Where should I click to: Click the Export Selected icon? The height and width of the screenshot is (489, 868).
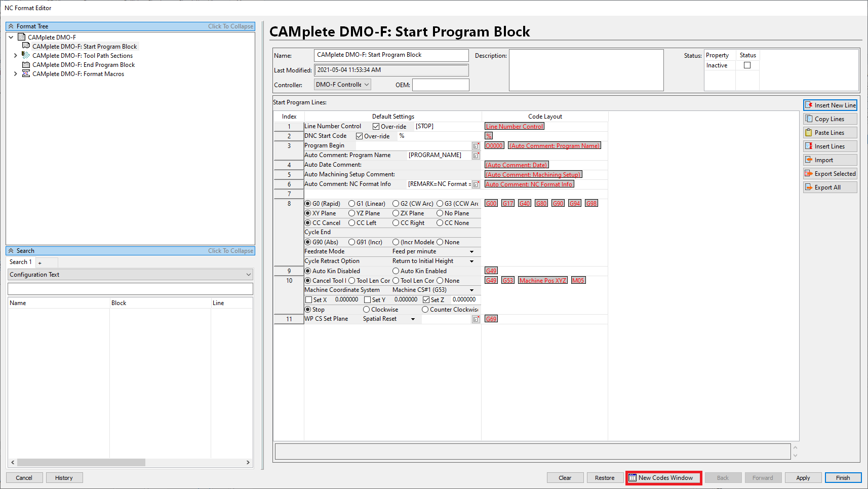[x=809, y=173]
